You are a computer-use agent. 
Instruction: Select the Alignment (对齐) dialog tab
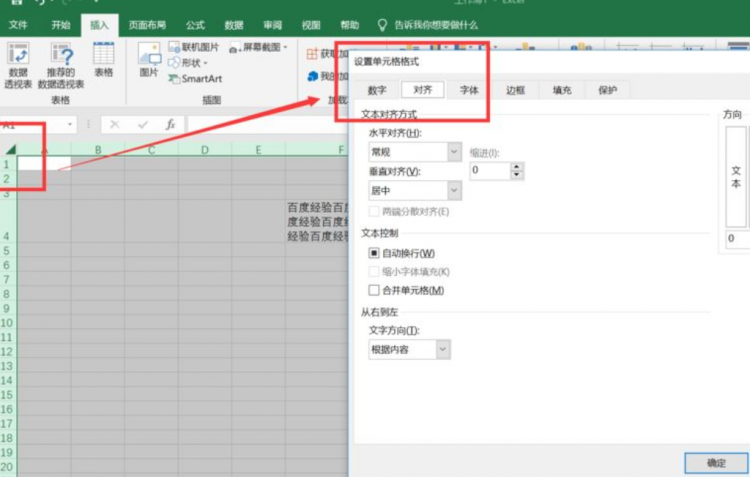pos(423,89)
